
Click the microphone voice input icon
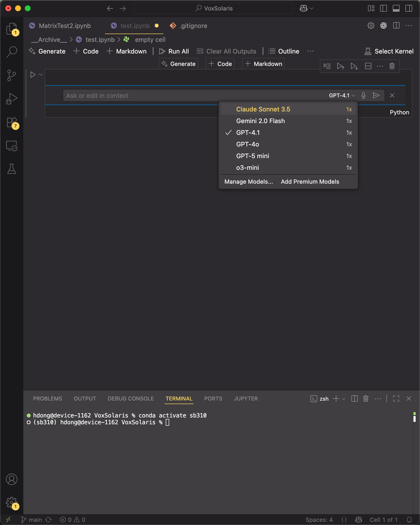(363, 95)
